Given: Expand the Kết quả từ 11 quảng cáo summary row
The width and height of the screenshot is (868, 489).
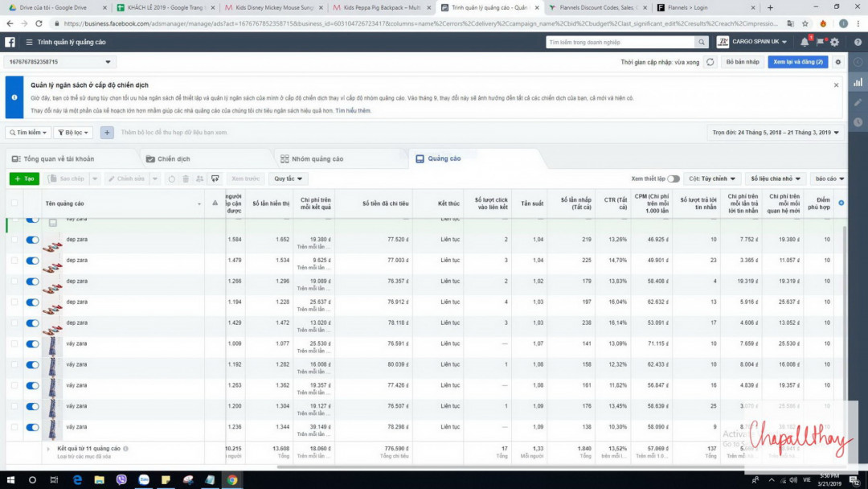Looking at the screenshot, I should (x=48, y=449).
